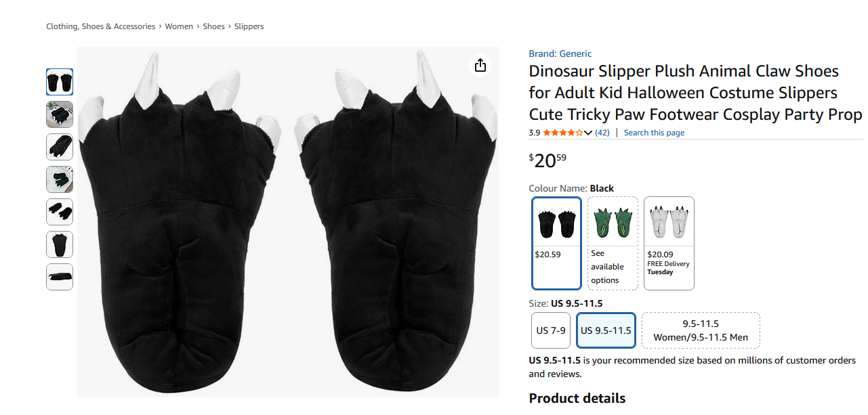View the second product thumbnail image

click(x=60, y=114)
